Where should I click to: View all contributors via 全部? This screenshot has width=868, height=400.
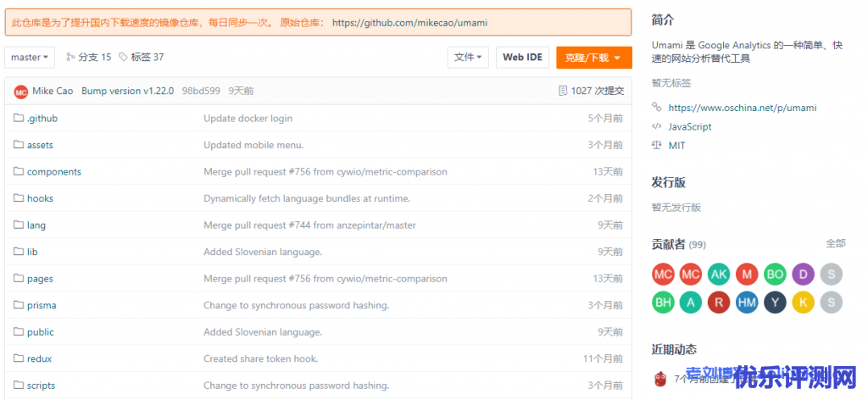pyautogui.click(x=835, y=243)
